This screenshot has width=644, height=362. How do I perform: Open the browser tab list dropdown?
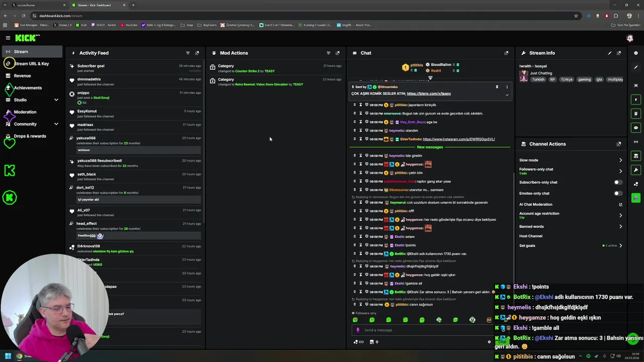5,5
